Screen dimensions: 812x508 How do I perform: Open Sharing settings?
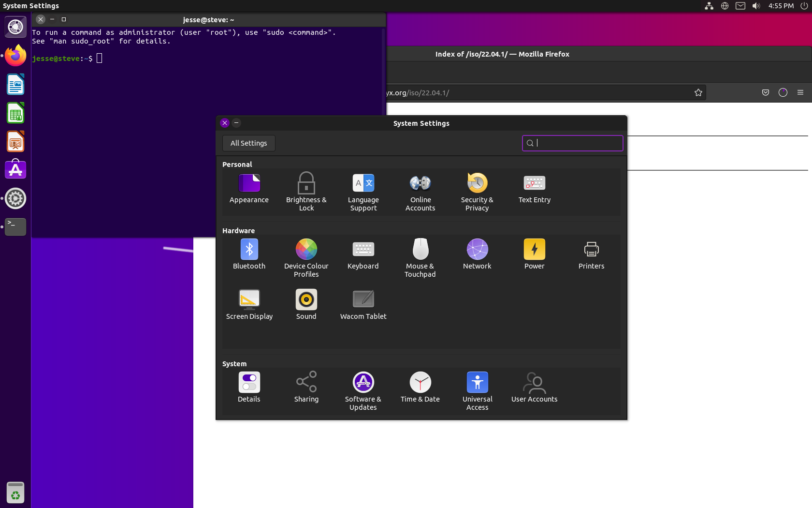(306, 388)
